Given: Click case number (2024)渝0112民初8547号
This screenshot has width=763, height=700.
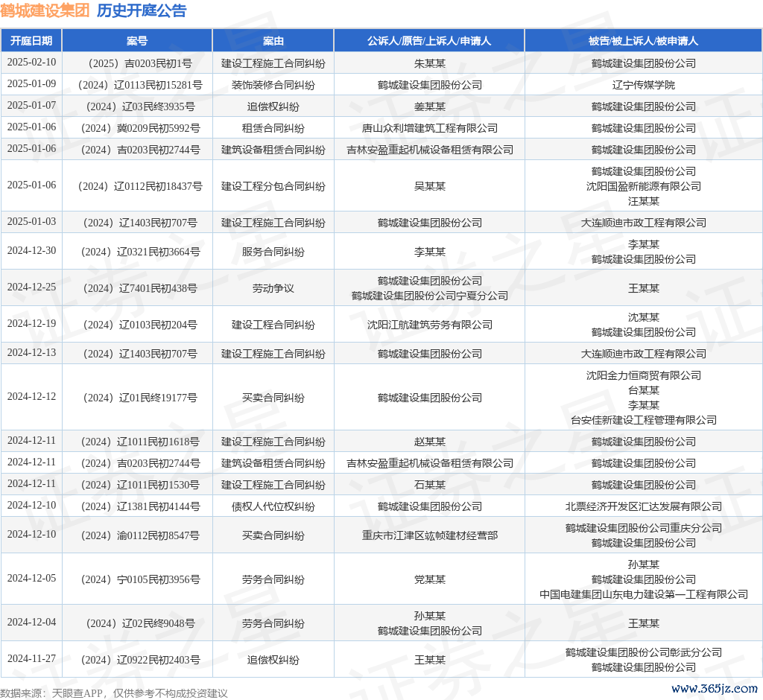Looking at the screenshot, I should (140, 535).
